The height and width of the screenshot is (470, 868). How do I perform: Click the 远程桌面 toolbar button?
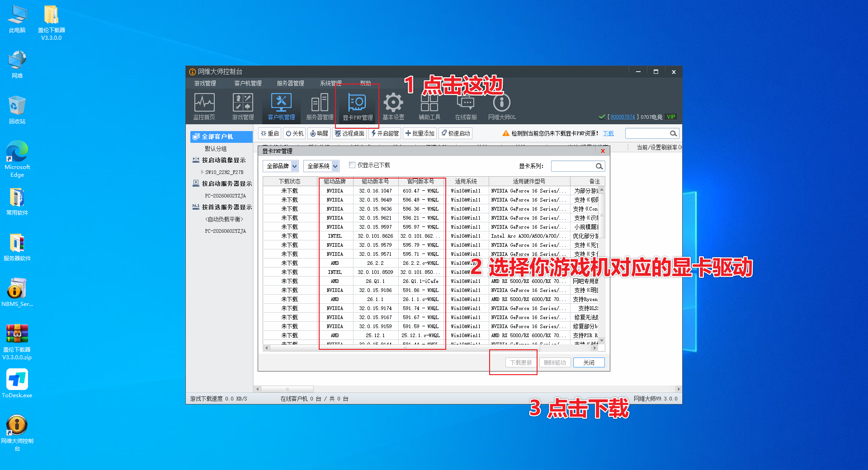coord(349,133)
